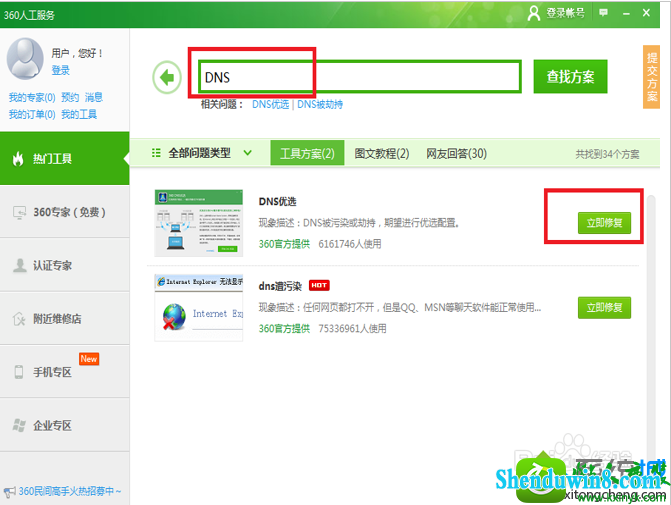Open the feedback speech-bubble icon in title bar
Image resolution: width=671 pixels, height=505 pixels.
pyautogui.click(x=603, y=13)
